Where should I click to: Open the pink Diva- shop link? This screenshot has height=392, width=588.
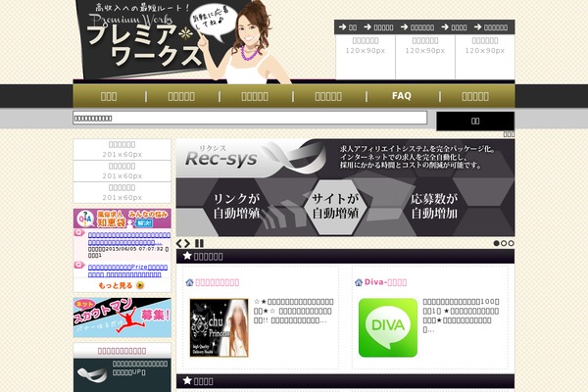[x=385, y=282]
